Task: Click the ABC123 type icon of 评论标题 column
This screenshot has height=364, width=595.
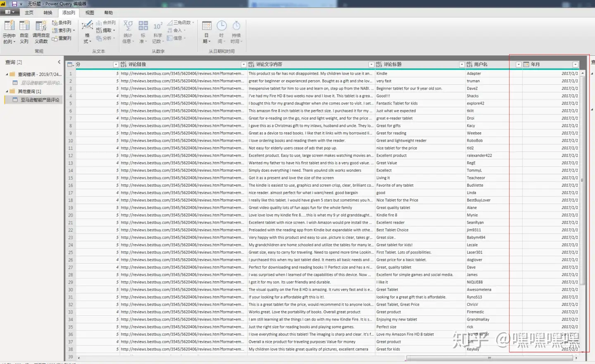Action: [378, 64]
